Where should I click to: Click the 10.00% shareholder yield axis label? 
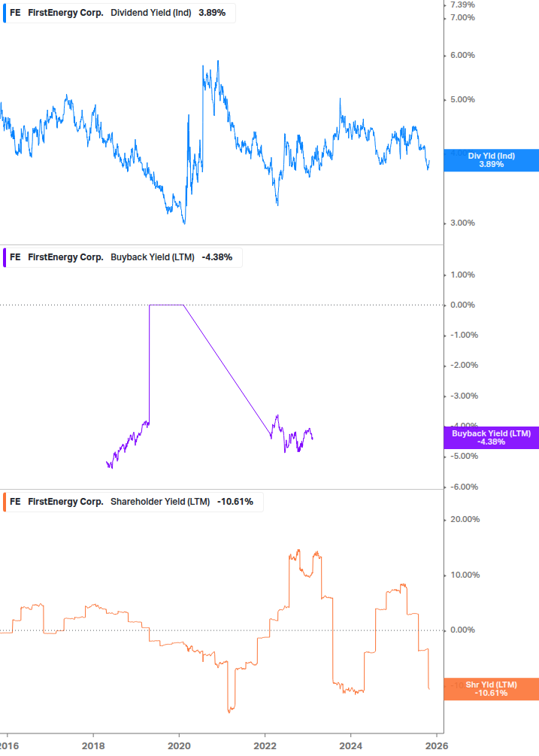tap(465, 575)
